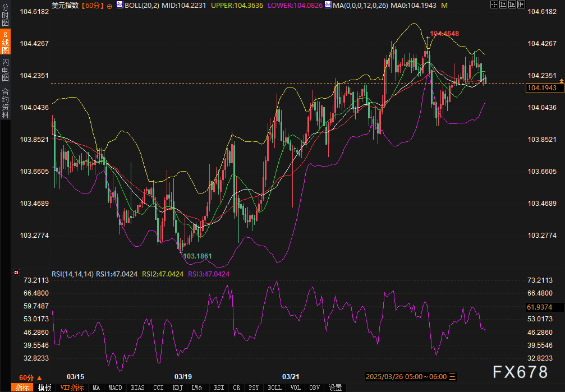Click the yellow M marker after MA0 value
Image resolution: width=565 pixels, height=392 pixels.
444,6
